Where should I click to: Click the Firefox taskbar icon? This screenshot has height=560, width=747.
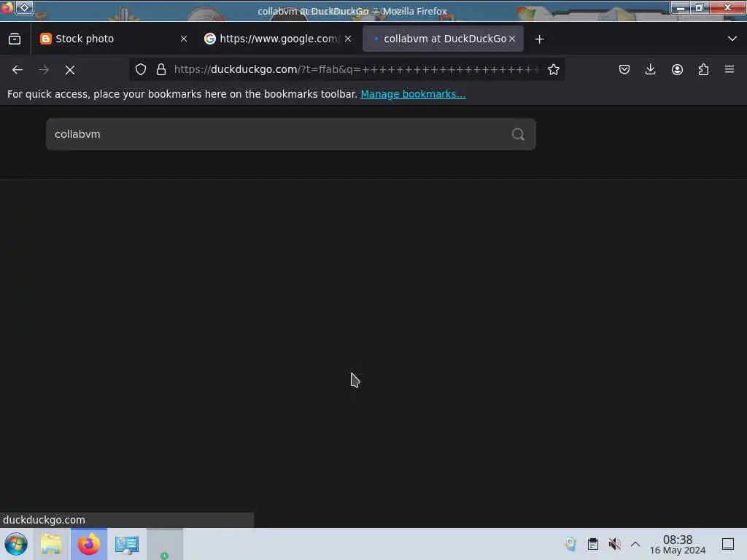pyautogui.click(x=89, y=544)
